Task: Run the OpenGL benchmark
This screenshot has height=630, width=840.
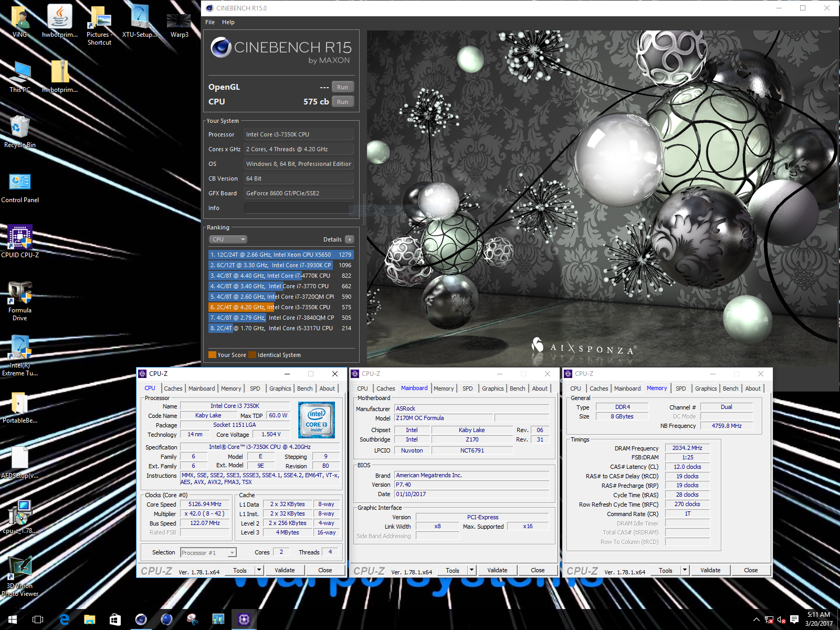Action: point(343,87)
